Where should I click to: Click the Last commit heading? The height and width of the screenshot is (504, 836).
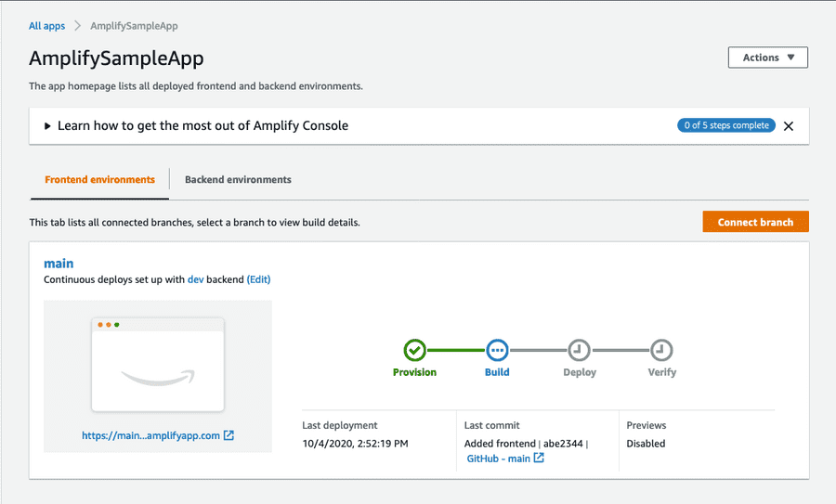tap(491, 425)
